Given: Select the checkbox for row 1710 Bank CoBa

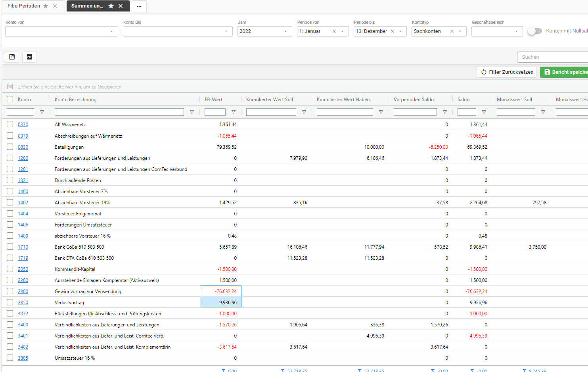Looking at the screenshot, I should click(x=10, y=247).
